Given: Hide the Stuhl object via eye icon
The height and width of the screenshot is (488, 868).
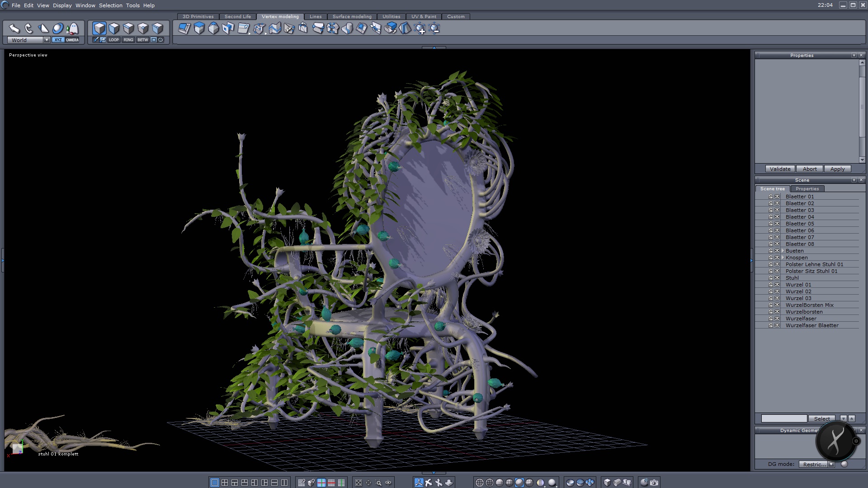Looking at the screenshot, I should pyautogui.click(x=777, y=278).
